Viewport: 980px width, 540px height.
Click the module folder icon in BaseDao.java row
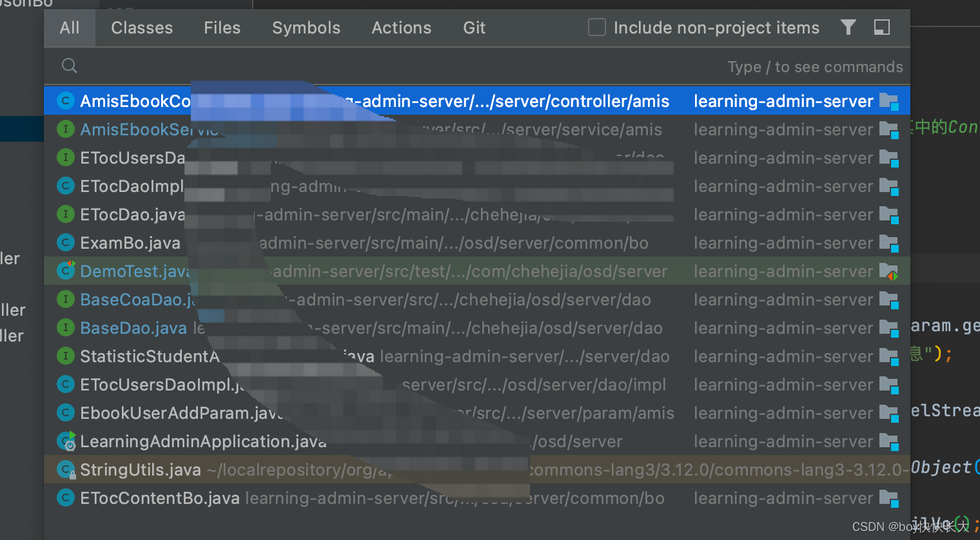pos(889,329)
